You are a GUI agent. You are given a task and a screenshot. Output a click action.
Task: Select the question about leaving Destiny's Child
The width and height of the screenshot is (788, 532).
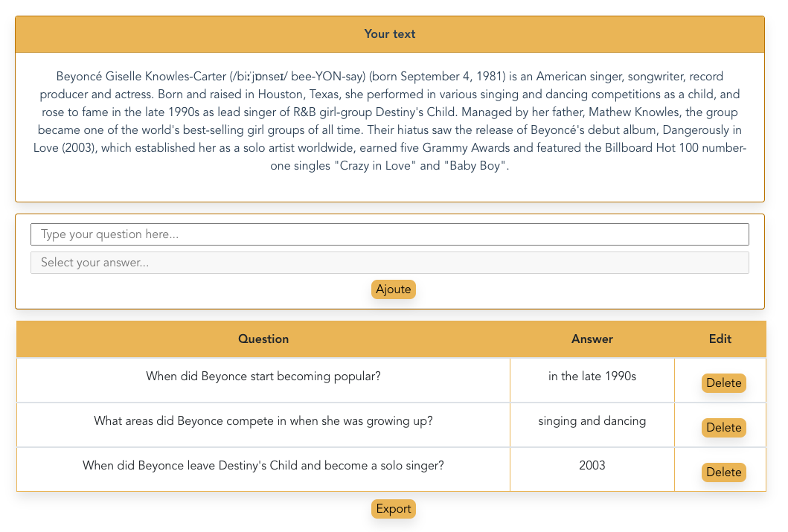coord(263,466)
